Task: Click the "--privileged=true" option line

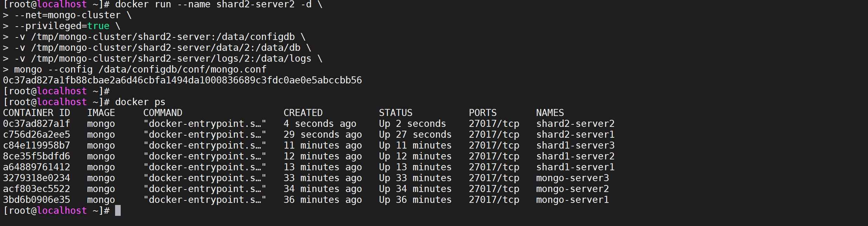Action: [x=62, y=26]
